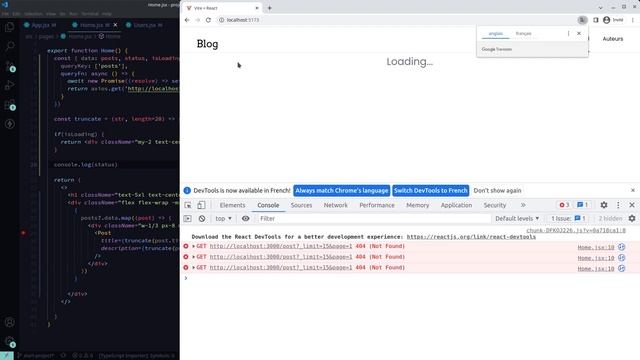
Task: Open console settings gear in filter bar
Action: pos(632,219)
